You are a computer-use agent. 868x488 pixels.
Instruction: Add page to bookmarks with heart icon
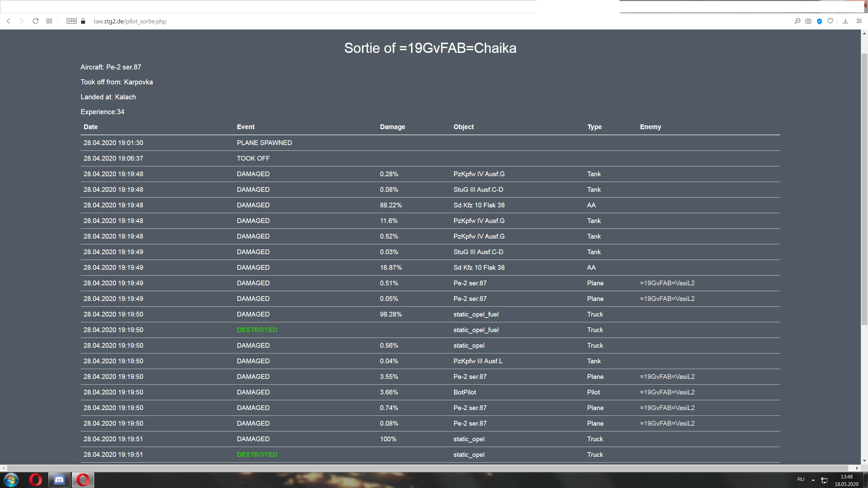(830, 21)
